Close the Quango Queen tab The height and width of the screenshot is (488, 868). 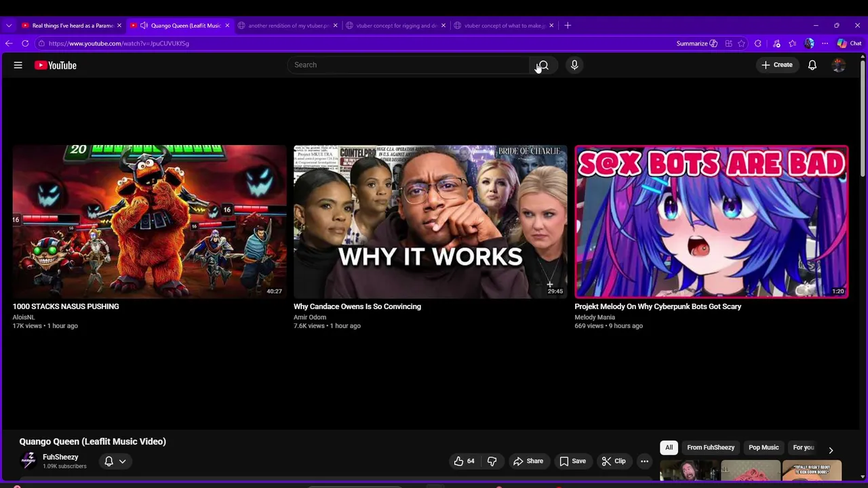[x=227, y=26]
